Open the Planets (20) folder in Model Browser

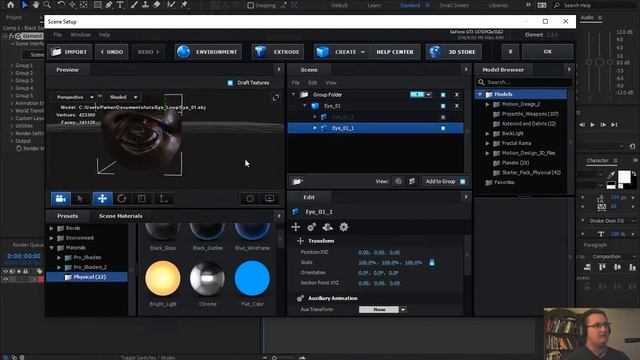click(516, 163)
